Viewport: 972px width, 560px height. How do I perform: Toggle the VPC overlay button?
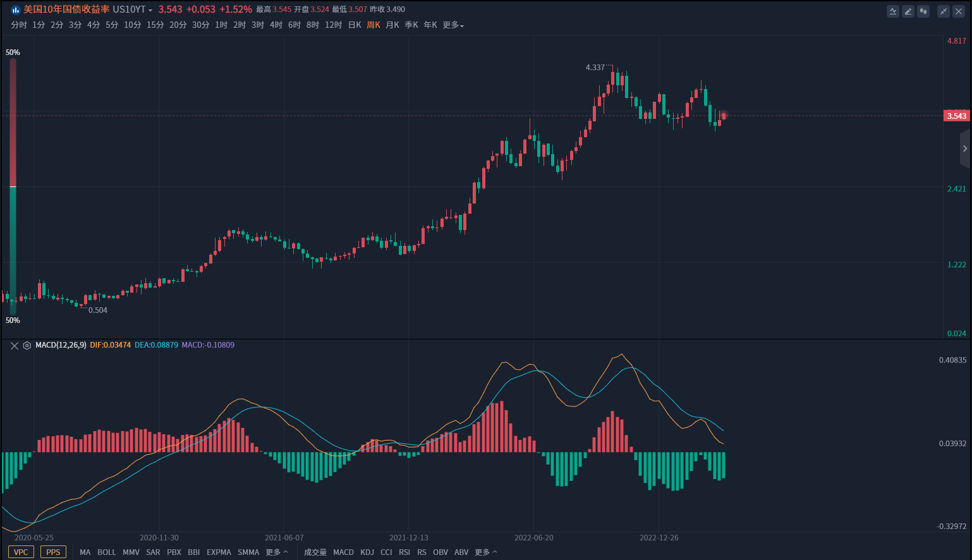[21, 552]
